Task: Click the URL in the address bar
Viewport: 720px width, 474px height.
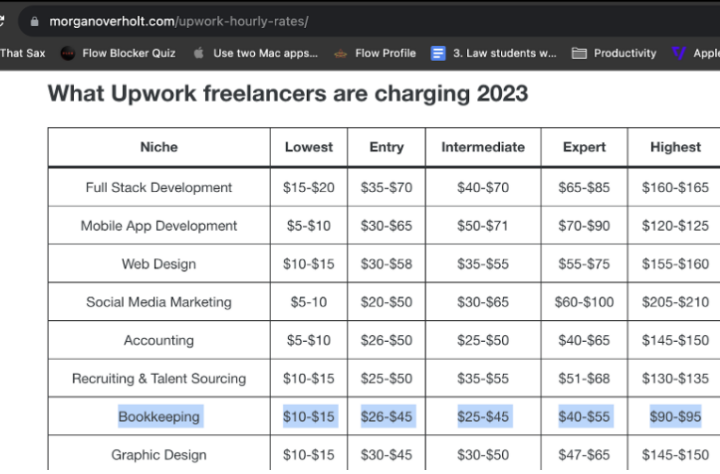Action: (178, 20)
